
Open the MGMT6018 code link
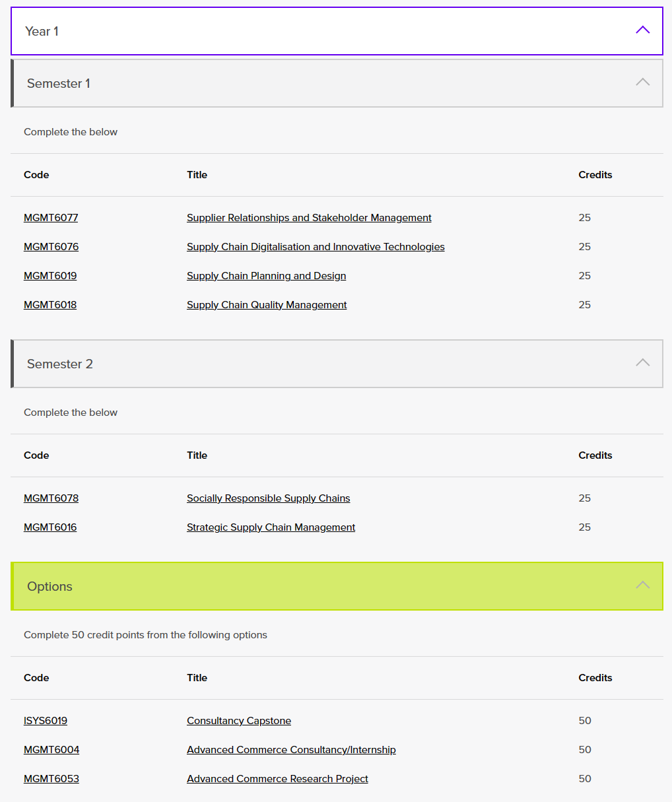(x=50, y=305)
